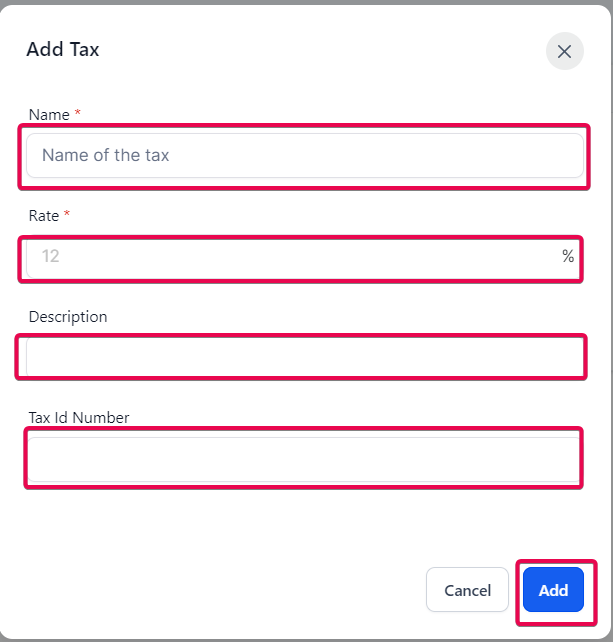Select the Tax Id Number field
Viewport: 613px width, 642px height.
tap(304, 459)
